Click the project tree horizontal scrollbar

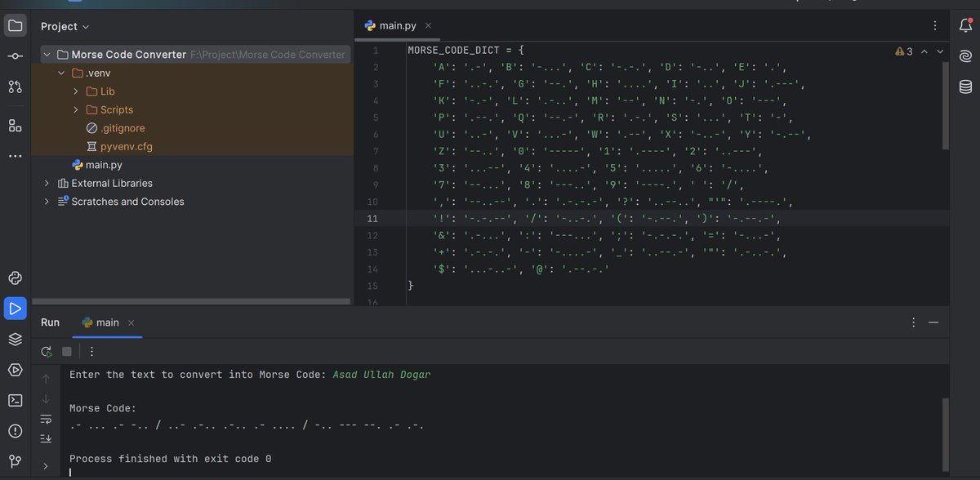tap(192, 301)
